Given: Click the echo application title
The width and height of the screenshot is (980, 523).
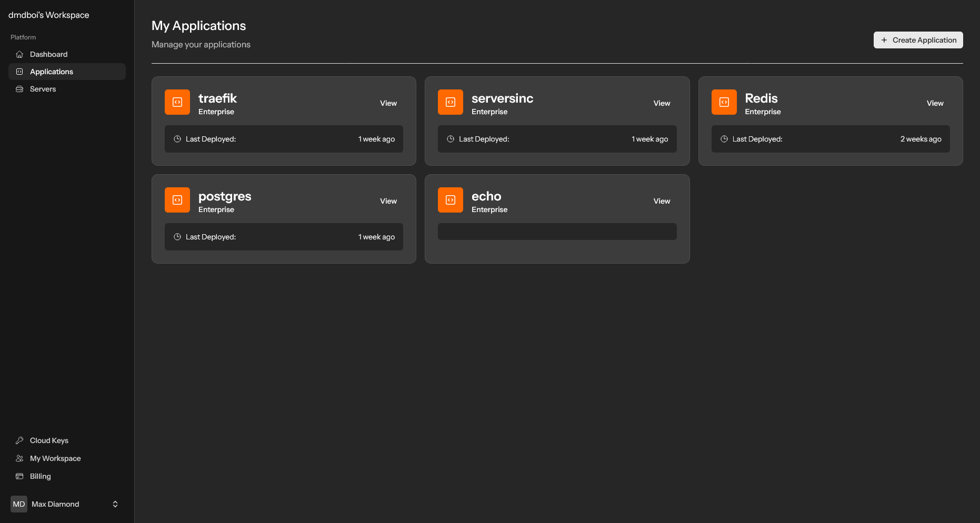Looking at the screenshot, I should point(486,196).
